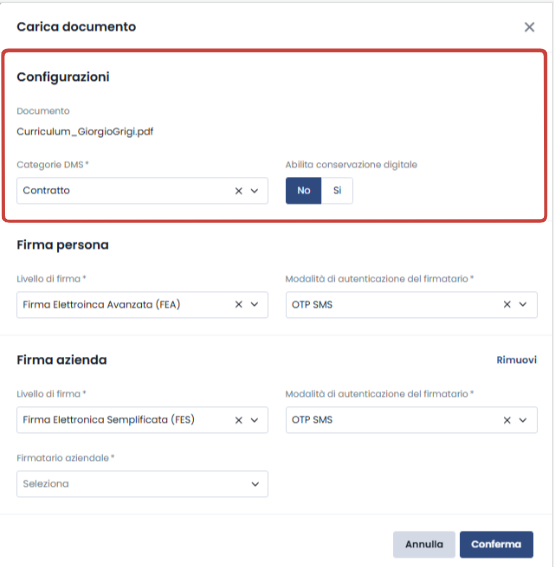Image resolution: width=554 pixels, height=567 pixels.
Task: Open Firma azienda Livello di firma chevron
Action: coord(255,420)
